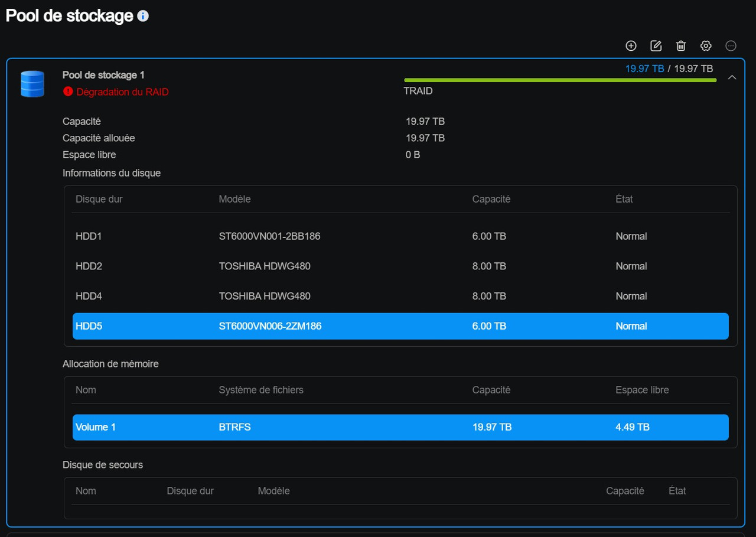Click Capacité header in Disque de secours table

(625, 491)
